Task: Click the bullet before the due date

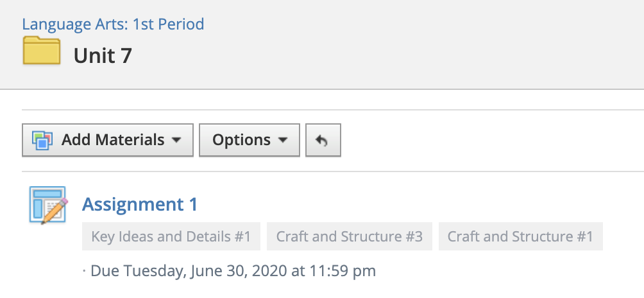Action: (x=84, y=271)
